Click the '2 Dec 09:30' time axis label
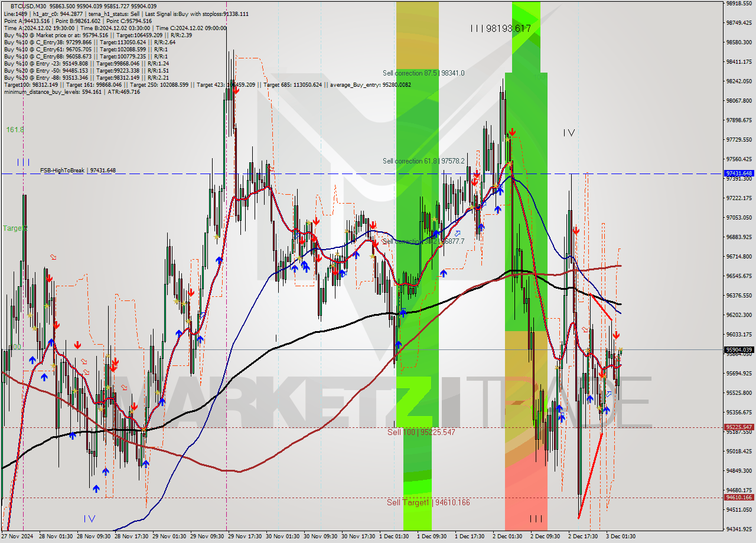The width and height of the screenshot is (756, 543). click(546, 537)
